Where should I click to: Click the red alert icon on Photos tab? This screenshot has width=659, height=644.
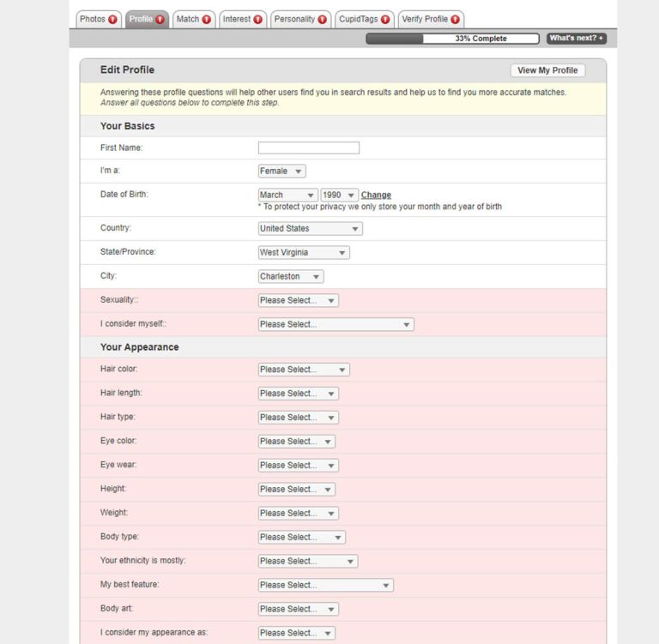point(113,20)
